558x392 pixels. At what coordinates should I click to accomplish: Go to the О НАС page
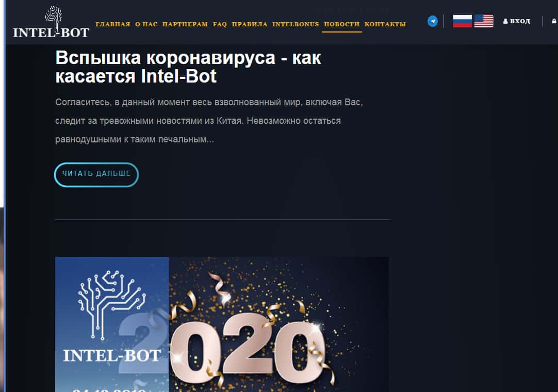pyautogui.click(x=146, y=24)
